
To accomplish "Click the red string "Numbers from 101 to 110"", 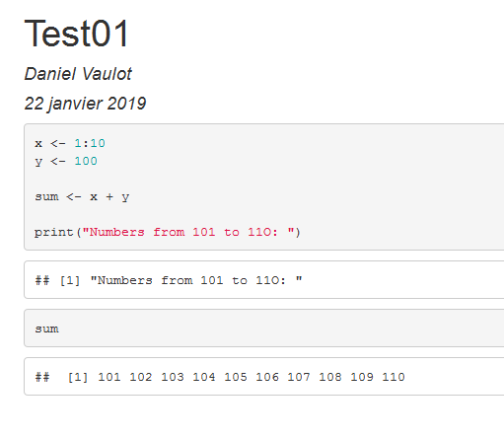I will [x=188, y=232].
